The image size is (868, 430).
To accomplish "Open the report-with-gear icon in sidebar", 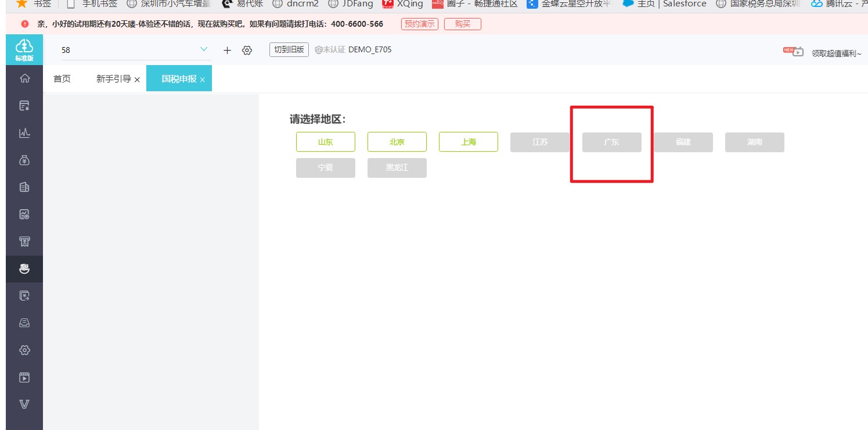I will 24,214.
